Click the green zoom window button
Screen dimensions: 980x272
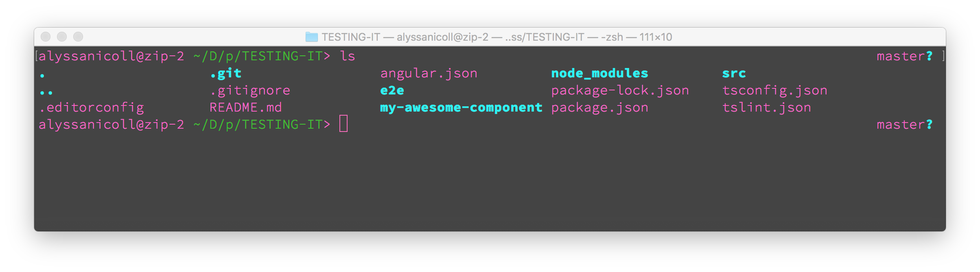[x=78, y=37]
